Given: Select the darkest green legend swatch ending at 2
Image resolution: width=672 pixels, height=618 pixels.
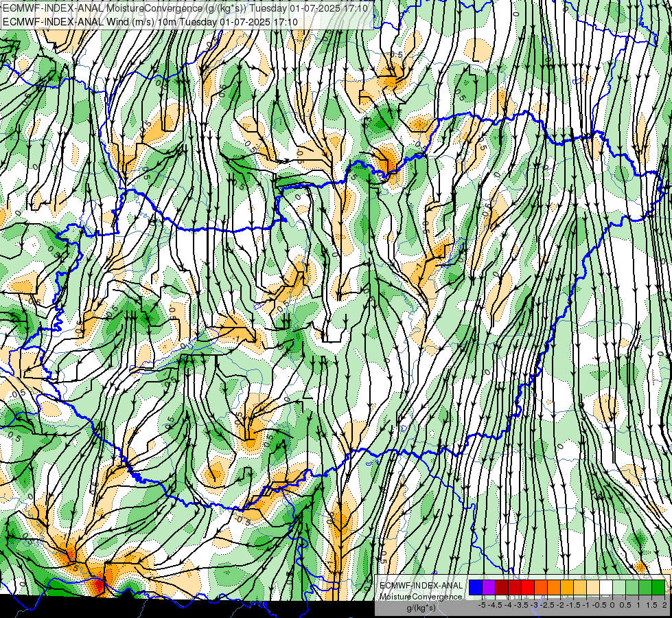Looking at the screenshot, I should 658,587.
